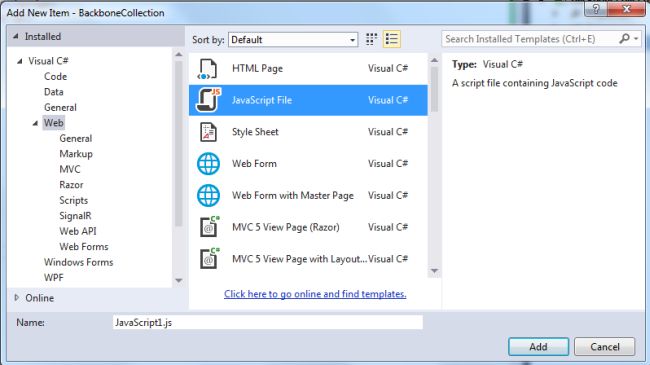Click the Web Form globe icon

click(x=208, y=163)
